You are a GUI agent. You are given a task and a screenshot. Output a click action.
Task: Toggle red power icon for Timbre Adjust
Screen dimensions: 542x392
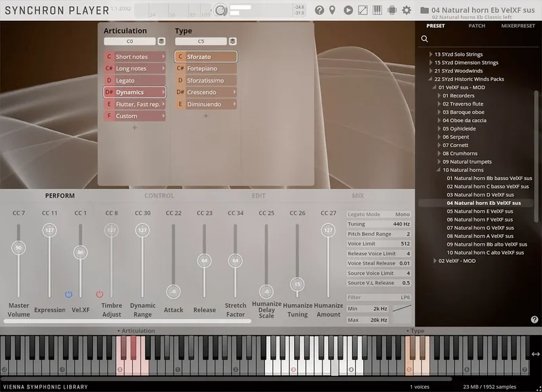pyautogui.click(x=100, y=295)
